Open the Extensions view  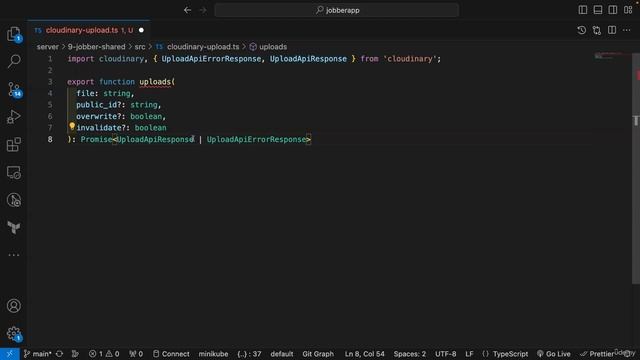click(14, 144)
